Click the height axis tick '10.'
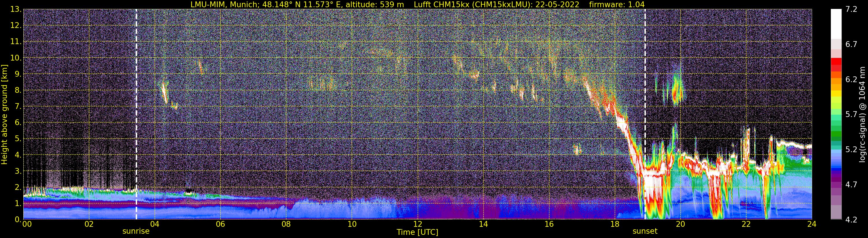 pos(16,58)
